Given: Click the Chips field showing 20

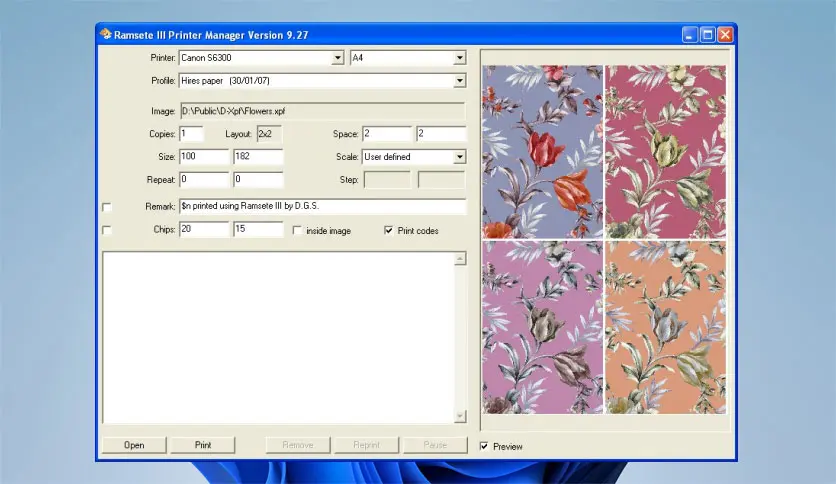Looking at the screenshot, I should tap(204, 229).
